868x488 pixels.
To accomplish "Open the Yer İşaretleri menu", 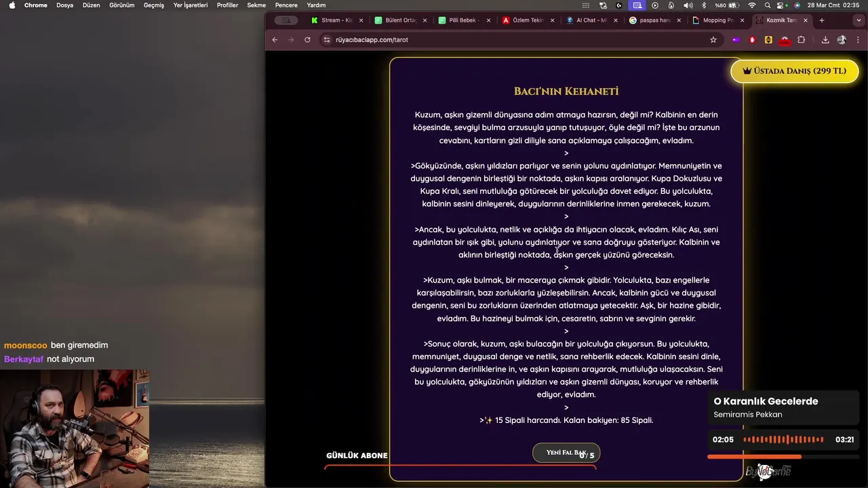I will point(191,5).
